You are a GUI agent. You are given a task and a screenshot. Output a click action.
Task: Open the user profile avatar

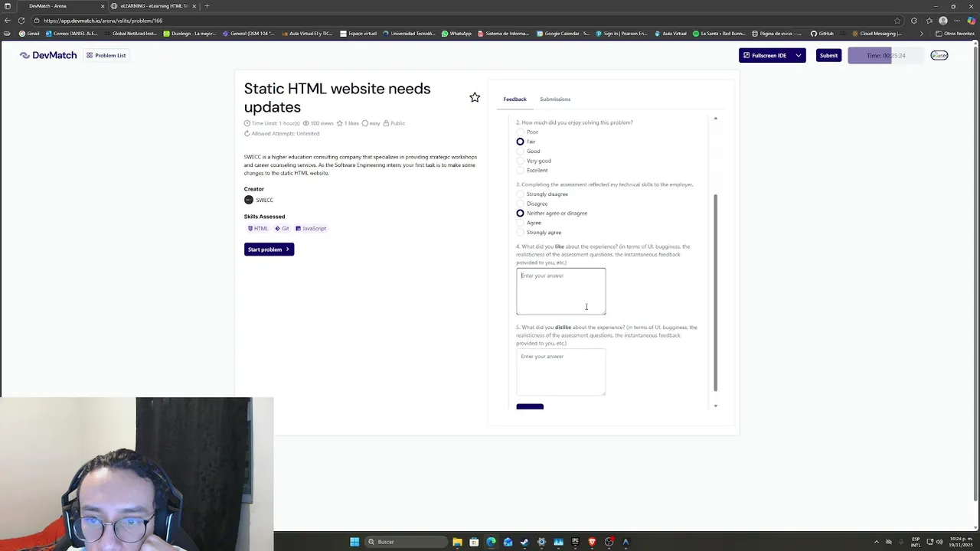pyautogui.click(x=939, y=55)
